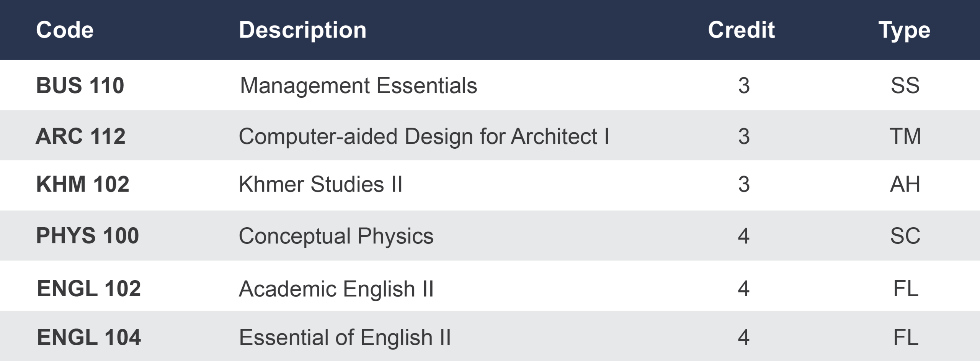Click the AH type cell

[x=905, y=184]
